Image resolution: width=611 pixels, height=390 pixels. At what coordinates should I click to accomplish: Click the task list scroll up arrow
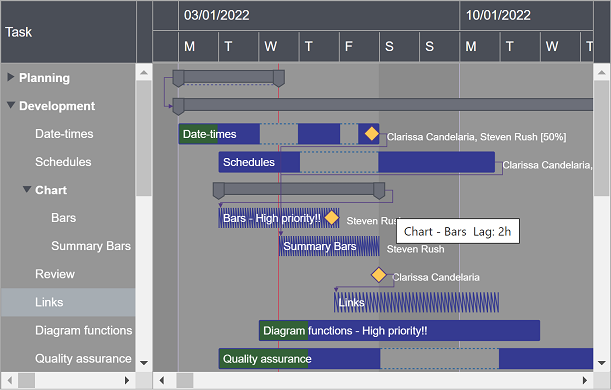[x=144, y=72]
